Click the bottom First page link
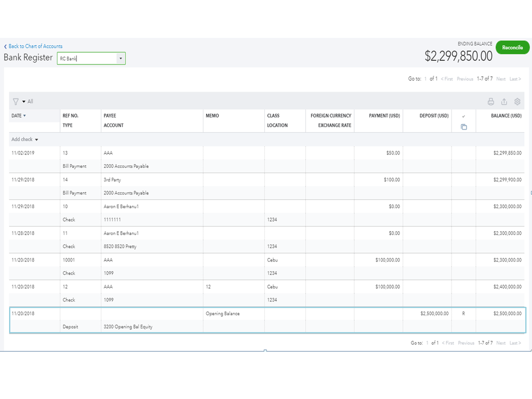This screenshot has width=532, height=399. 448,343
